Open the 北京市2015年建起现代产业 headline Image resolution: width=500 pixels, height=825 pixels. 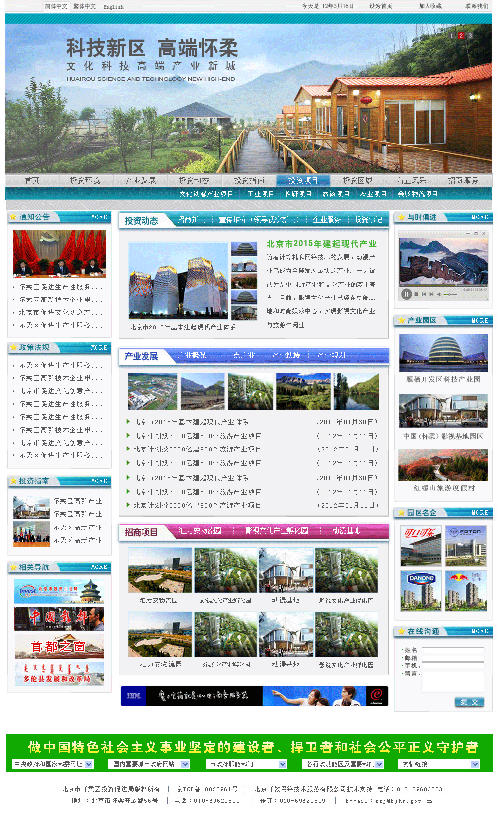click(x=322, y=244)
